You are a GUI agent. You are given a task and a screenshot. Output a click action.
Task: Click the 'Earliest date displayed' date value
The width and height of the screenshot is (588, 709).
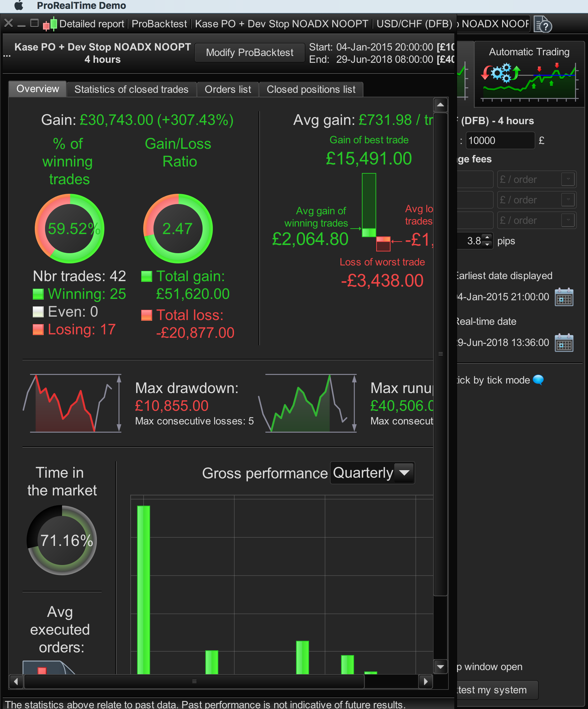click(503, 297)
